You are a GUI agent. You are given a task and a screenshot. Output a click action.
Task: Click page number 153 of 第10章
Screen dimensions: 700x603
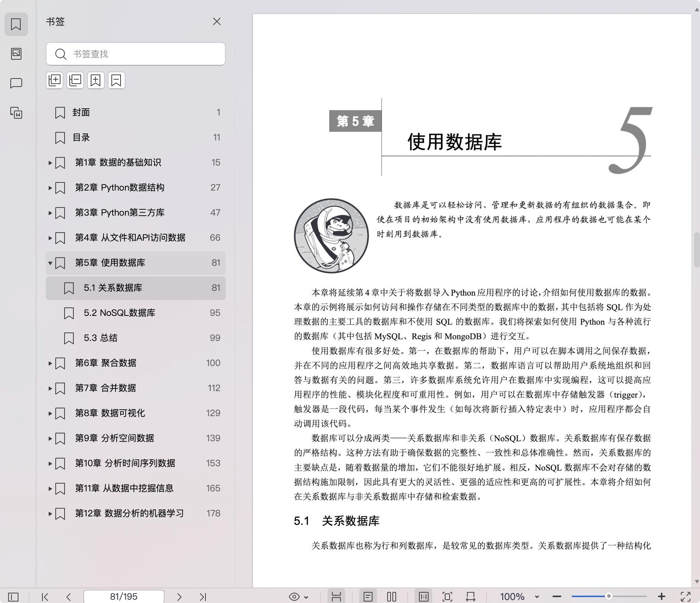click(x=213, y=463)
